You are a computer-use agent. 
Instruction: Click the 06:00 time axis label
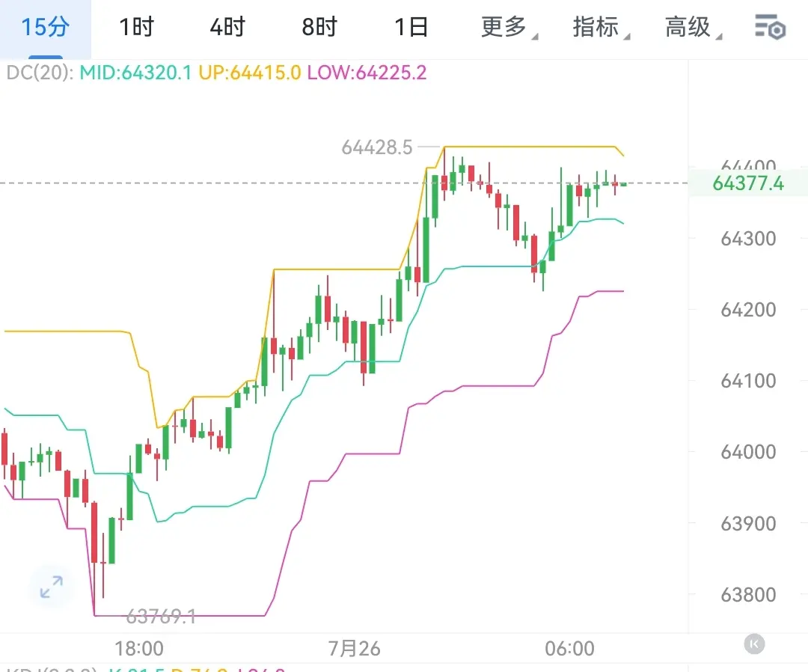tap(569, 648)
